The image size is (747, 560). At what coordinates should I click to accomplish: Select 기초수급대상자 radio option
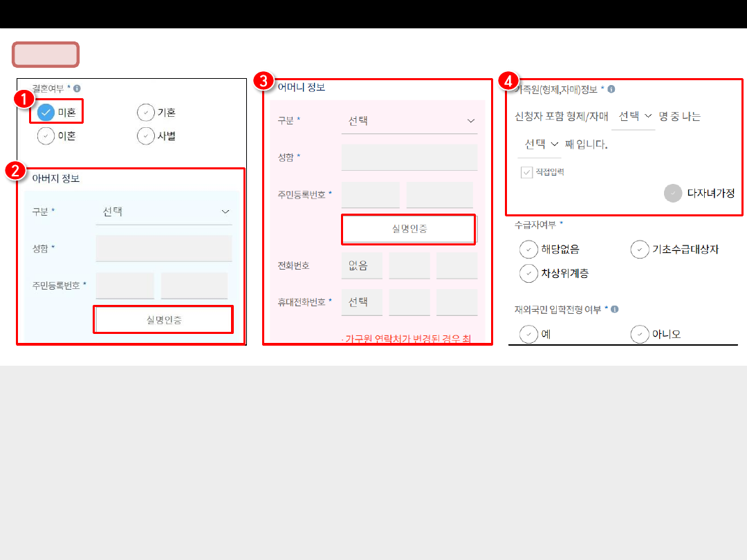(x=640, y=250)
